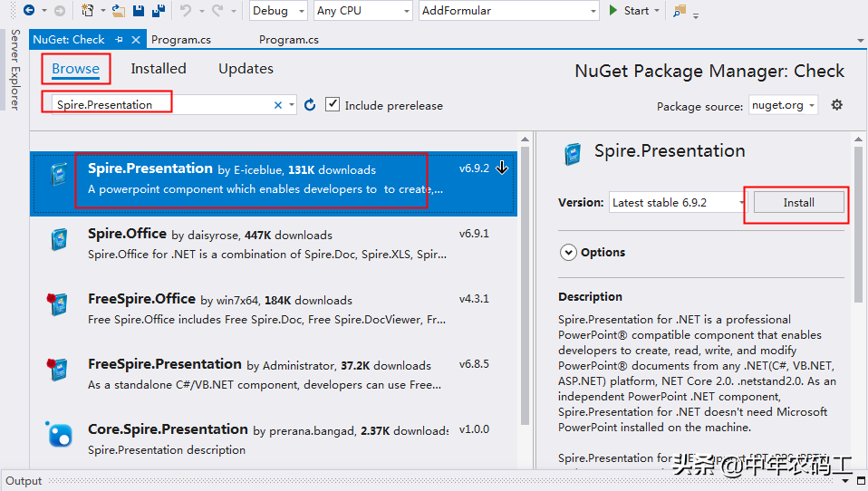The height and width of the screenshot is (491, 868).
Task: Open the search history dropdown arrow
Action: pyautogui.click(x=292, y=104)
